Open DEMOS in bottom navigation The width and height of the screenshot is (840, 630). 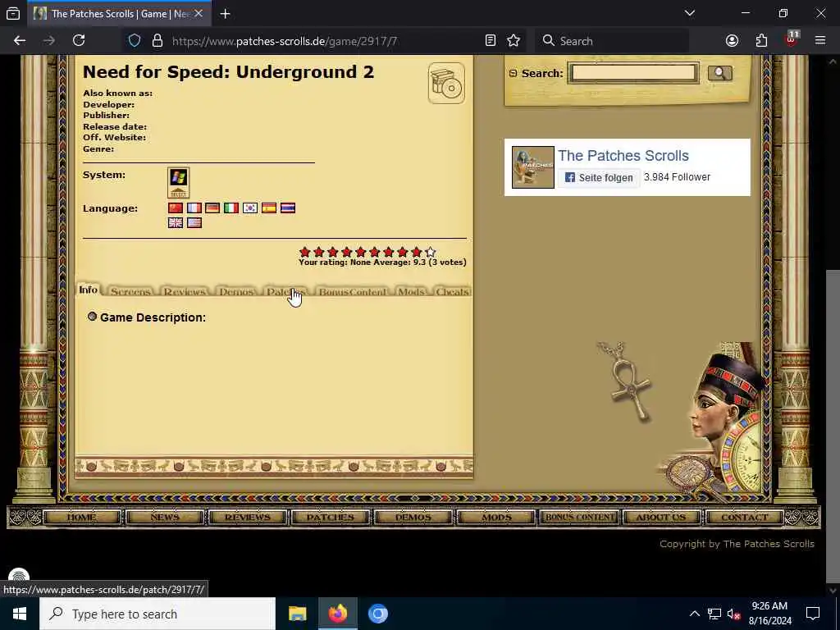413,517
